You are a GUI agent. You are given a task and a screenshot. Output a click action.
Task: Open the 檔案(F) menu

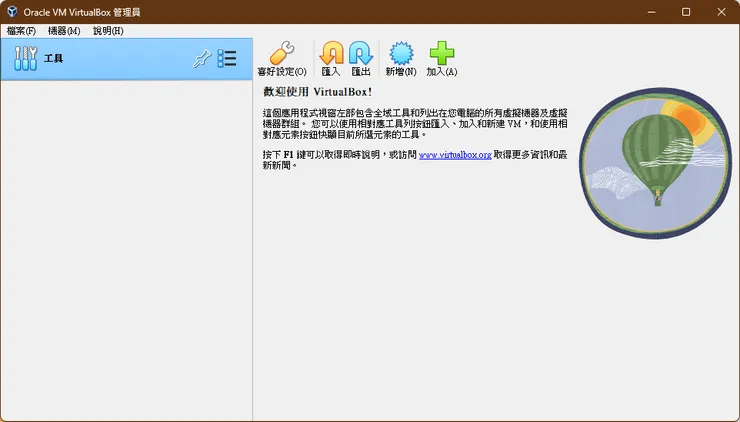21,31
